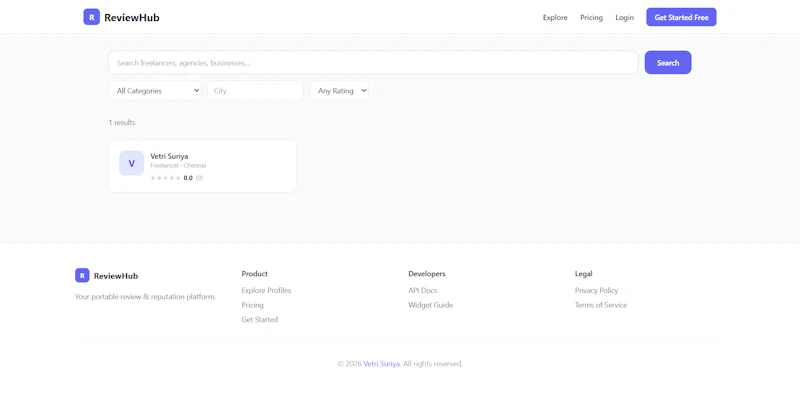
Task: Follow the Get Started footer link
Action: coord(260,320)
